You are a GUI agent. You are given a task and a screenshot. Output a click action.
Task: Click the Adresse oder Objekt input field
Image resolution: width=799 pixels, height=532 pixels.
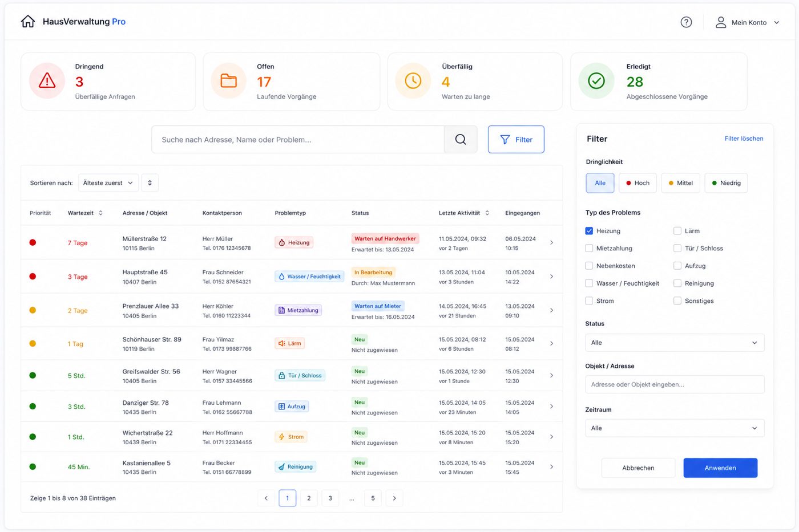(x=675, y=384)
